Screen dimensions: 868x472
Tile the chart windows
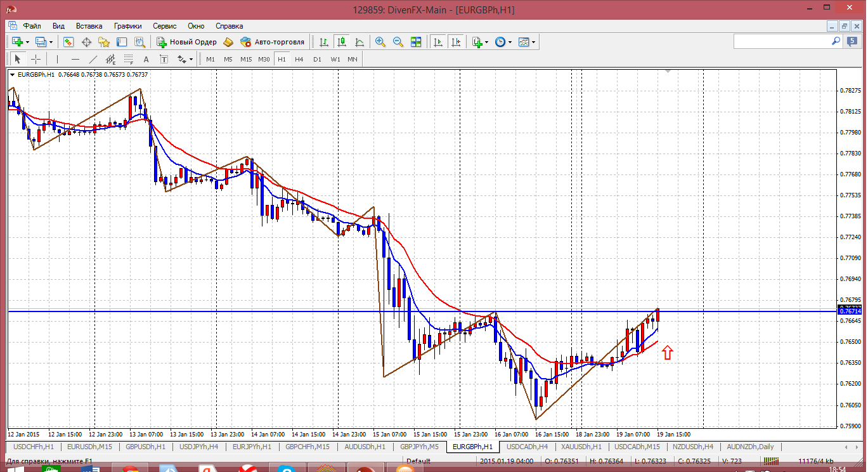click(x=416, y=42)
